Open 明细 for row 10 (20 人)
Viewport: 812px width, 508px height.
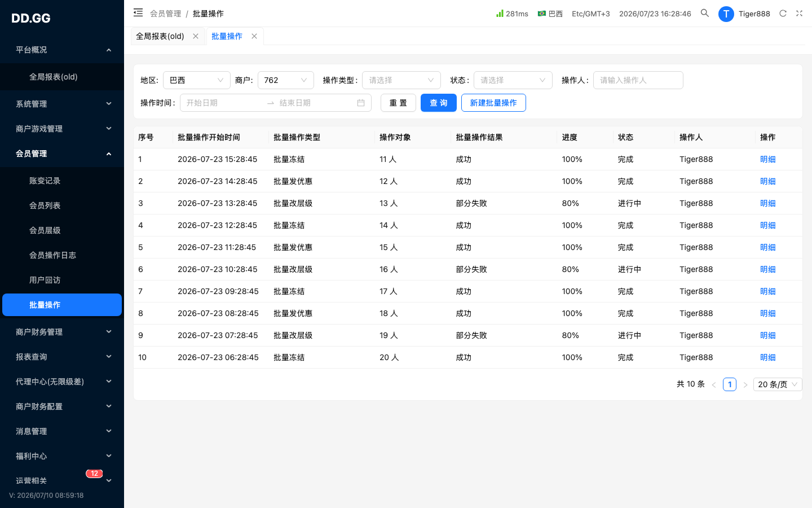pyautogui.click(x=768, y=357)
